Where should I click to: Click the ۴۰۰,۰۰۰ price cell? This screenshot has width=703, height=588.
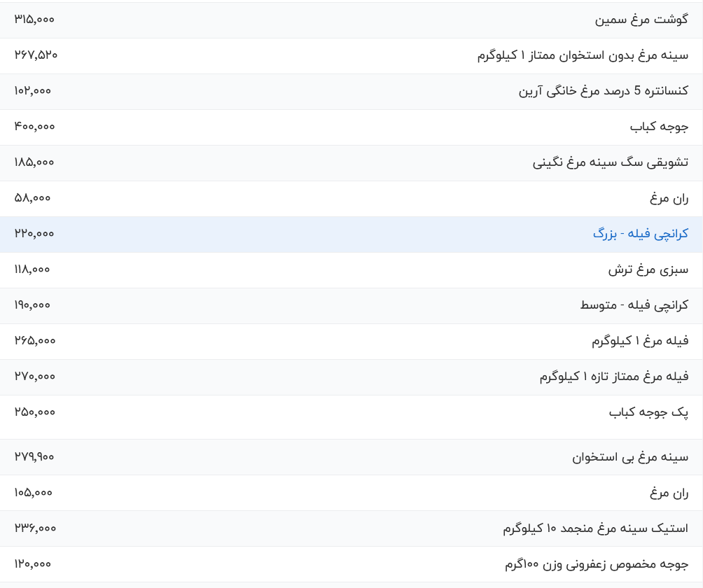tap(34, 127)
